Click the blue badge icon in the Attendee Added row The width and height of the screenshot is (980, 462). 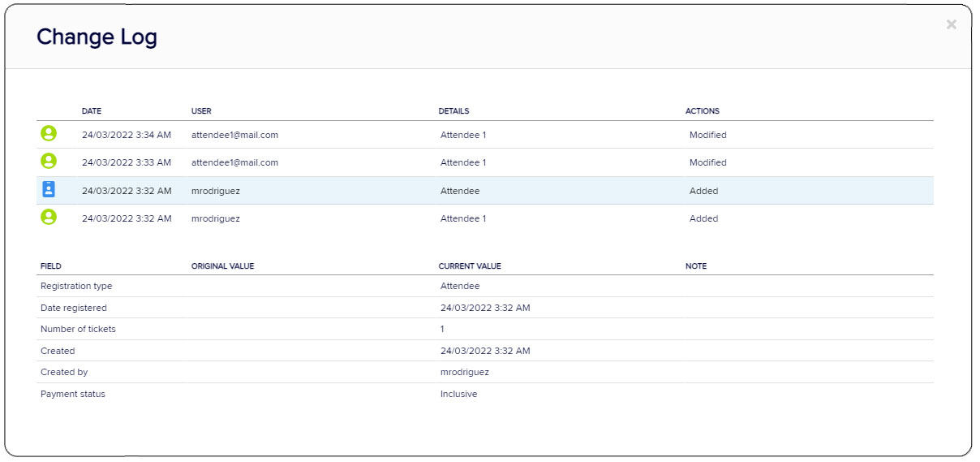(49, 190)
